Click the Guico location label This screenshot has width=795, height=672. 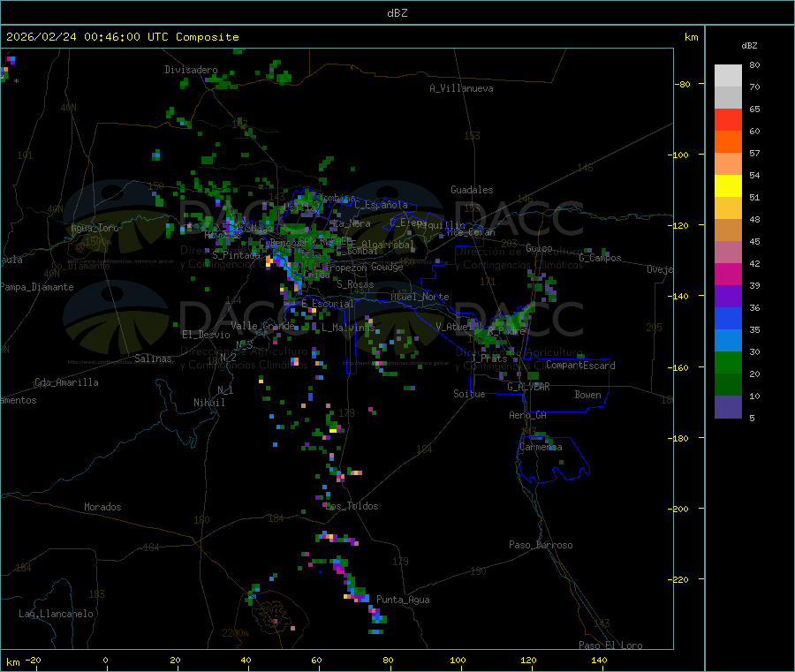(539, 248)
